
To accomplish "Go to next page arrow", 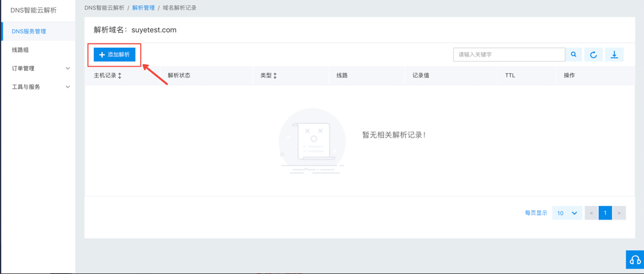I will [619, 213].
